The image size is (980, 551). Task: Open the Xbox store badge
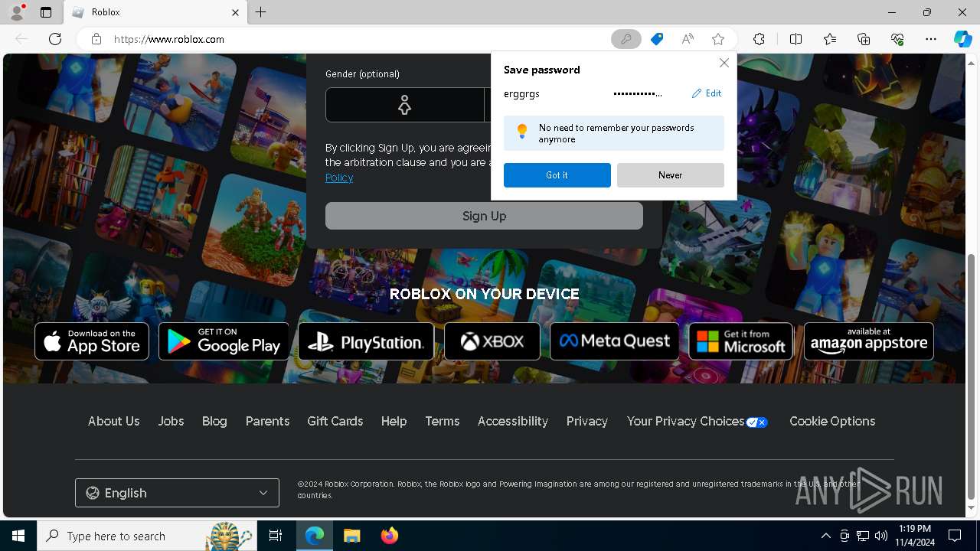[x=492, y=341]
